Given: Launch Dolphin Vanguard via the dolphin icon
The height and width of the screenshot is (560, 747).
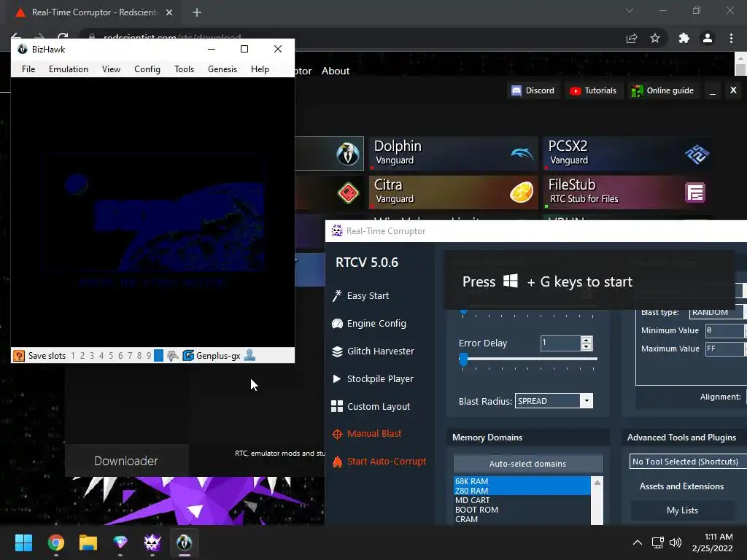Looking at the screenshot, I should click(522, 153).
